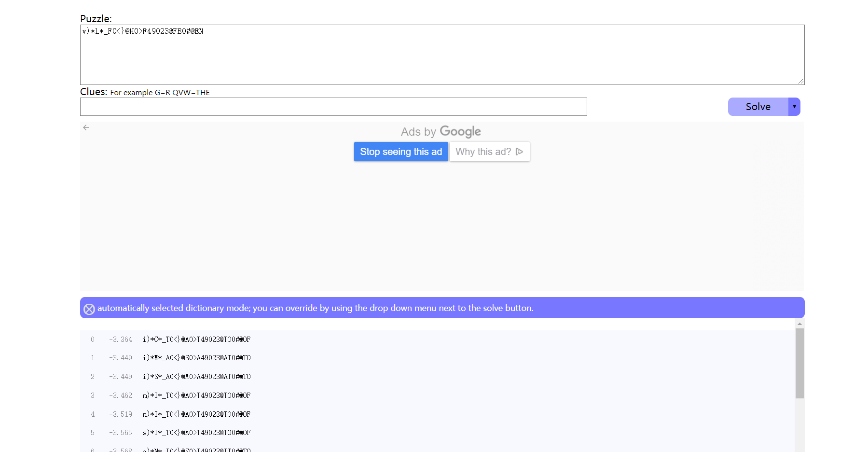Click the play triangle icon beside 'Why this ad?'
868x452 pixels.
click(x=520, y=152)
